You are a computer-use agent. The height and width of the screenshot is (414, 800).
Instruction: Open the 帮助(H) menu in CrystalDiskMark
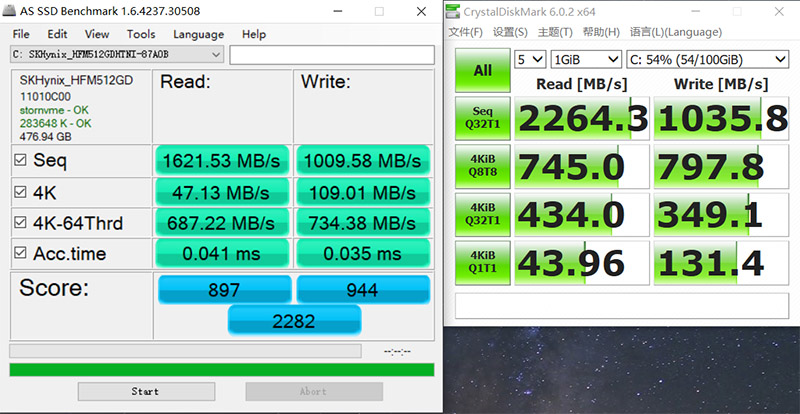(602, 32)
